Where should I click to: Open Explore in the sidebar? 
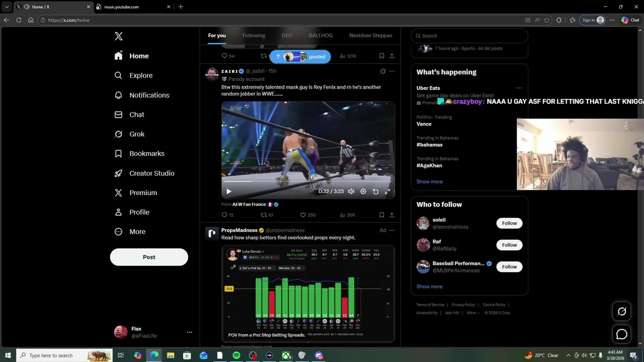(134, 75)
